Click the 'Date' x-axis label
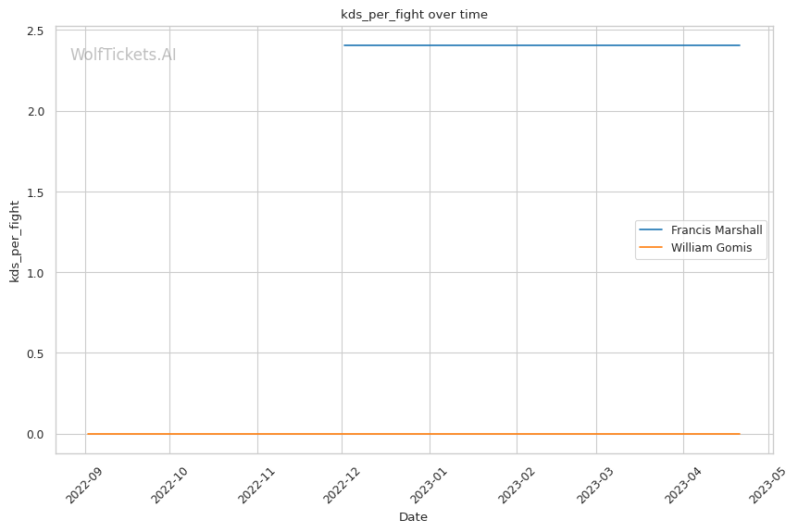Image resolution: width=798 pixels, height=532 pixels. coord(413,516)
